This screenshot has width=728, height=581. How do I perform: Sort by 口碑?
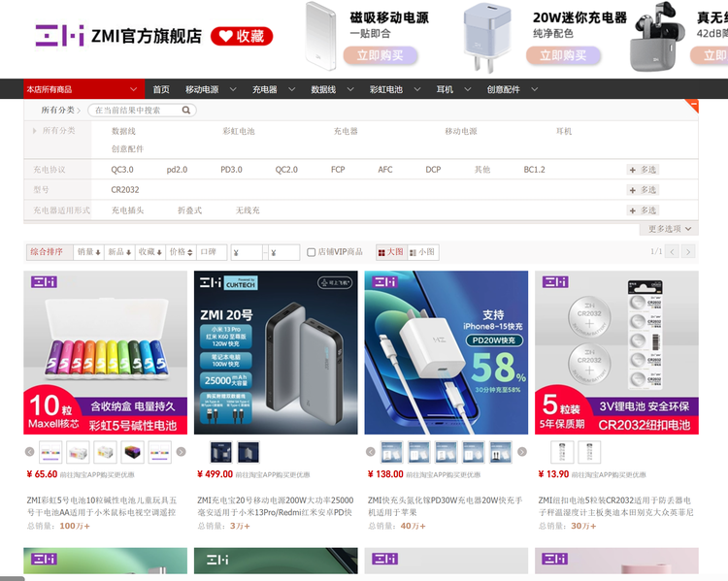click(x=212, y=252)
